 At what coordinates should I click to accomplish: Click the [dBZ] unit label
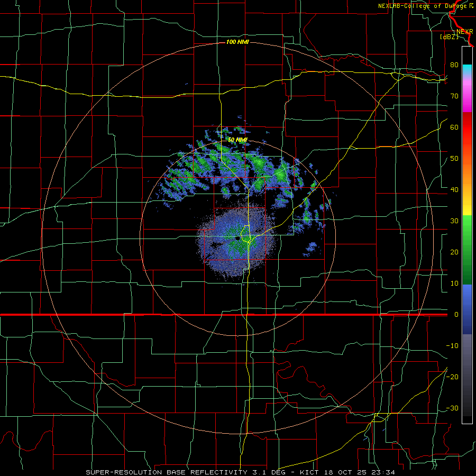(x=449, y=37)
